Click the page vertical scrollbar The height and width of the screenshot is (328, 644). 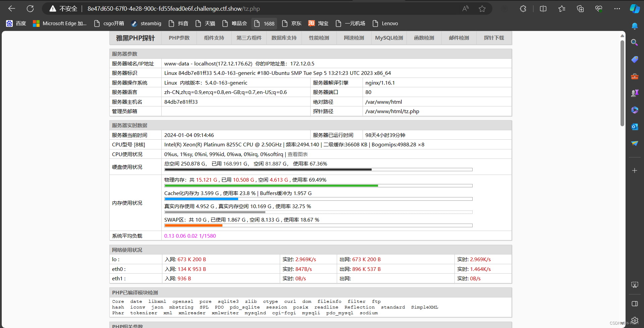point(622,83)
